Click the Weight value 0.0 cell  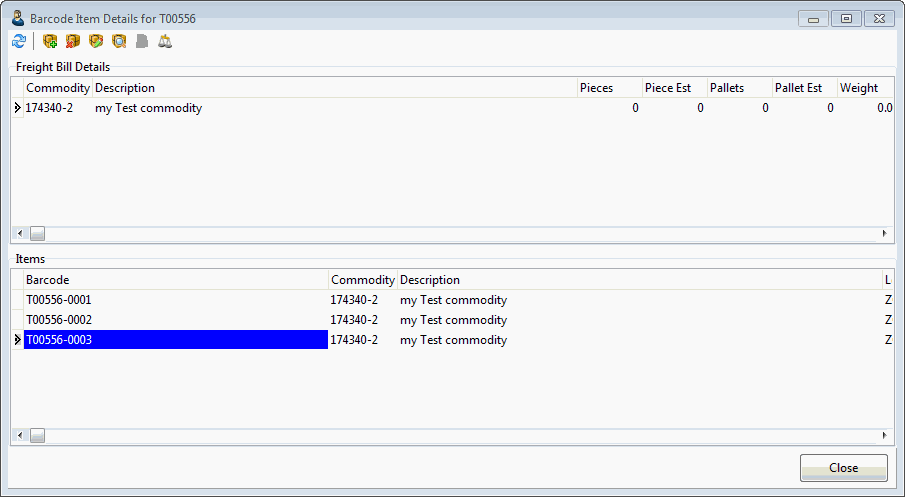pos(866,108)
